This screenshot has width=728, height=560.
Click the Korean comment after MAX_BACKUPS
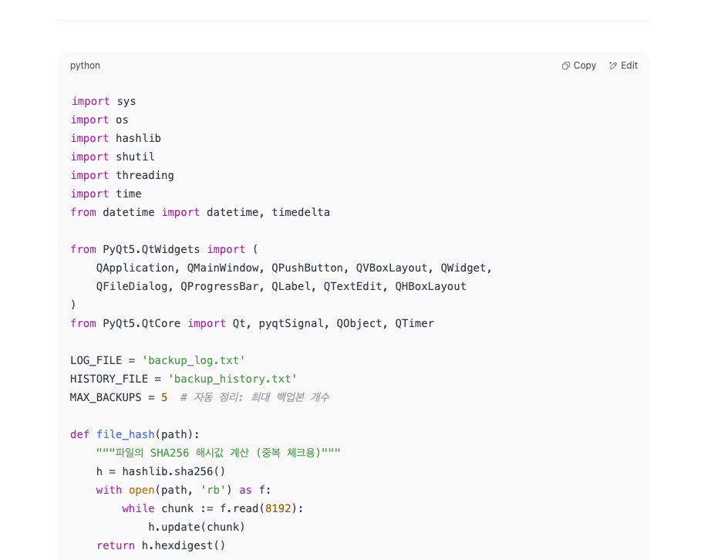(x=255, y=397)
